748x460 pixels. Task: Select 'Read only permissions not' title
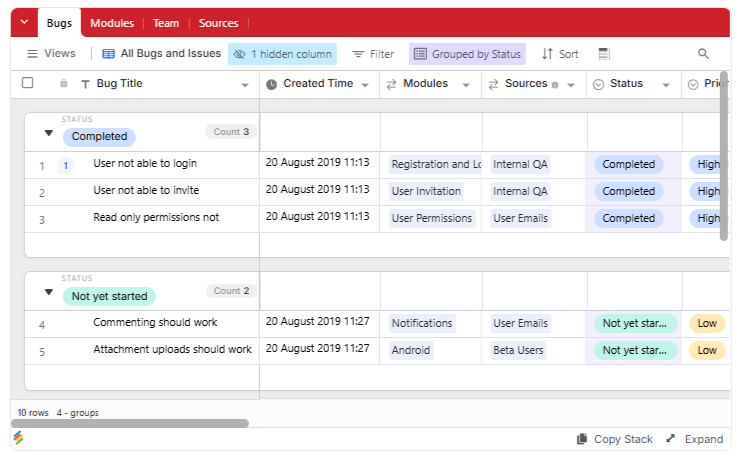point(156,217)
